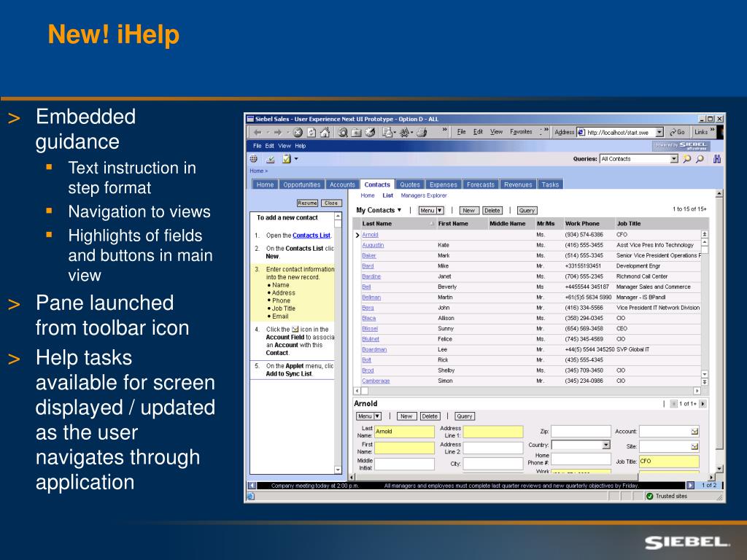Viewport: 747px width, 560px height.
Task: Click the Site field pick icon
Action: click(x=694, y=447)
